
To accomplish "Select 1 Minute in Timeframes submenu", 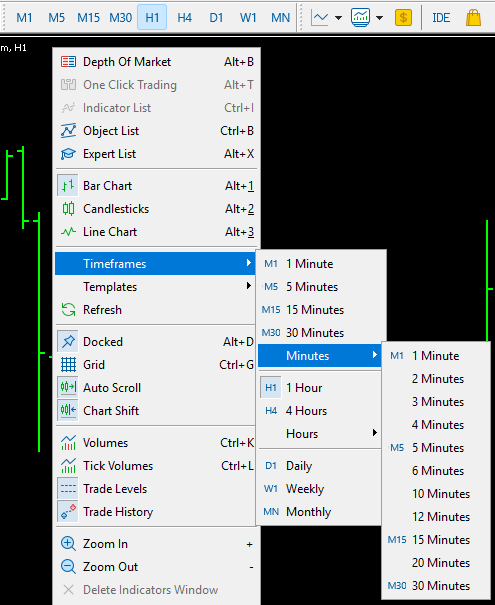I will [x=320, y=264].
